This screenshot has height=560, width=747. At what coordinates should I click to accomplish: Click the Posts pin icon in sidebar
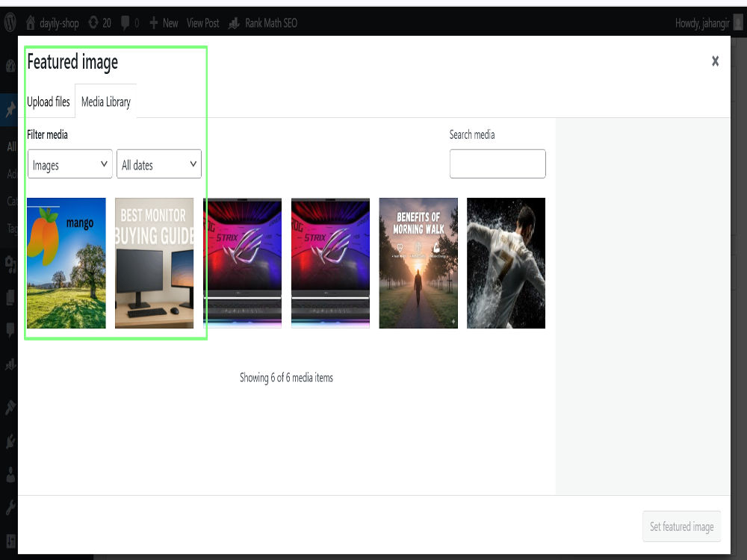[x=10, y=110]
